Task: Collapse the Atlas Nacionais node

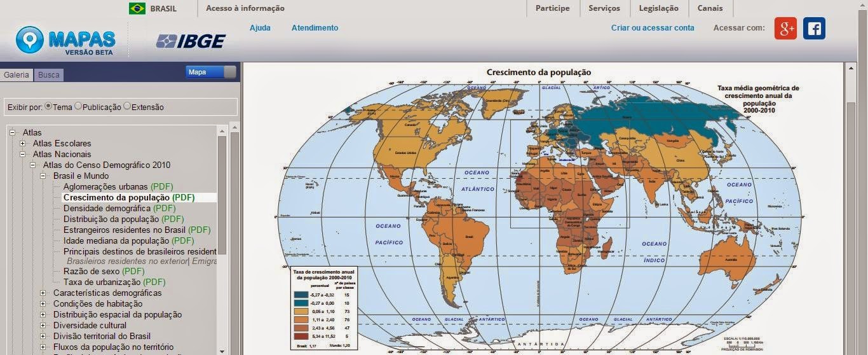Action: (x=23, y=154)
